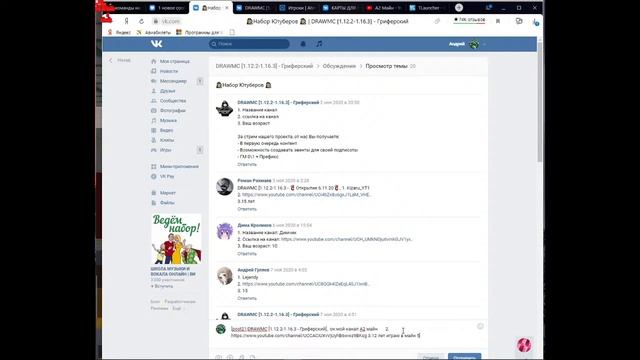Click the Отправить send button
Image resolution: width=640 pixels, height=360 pixels.
[464, 357]
